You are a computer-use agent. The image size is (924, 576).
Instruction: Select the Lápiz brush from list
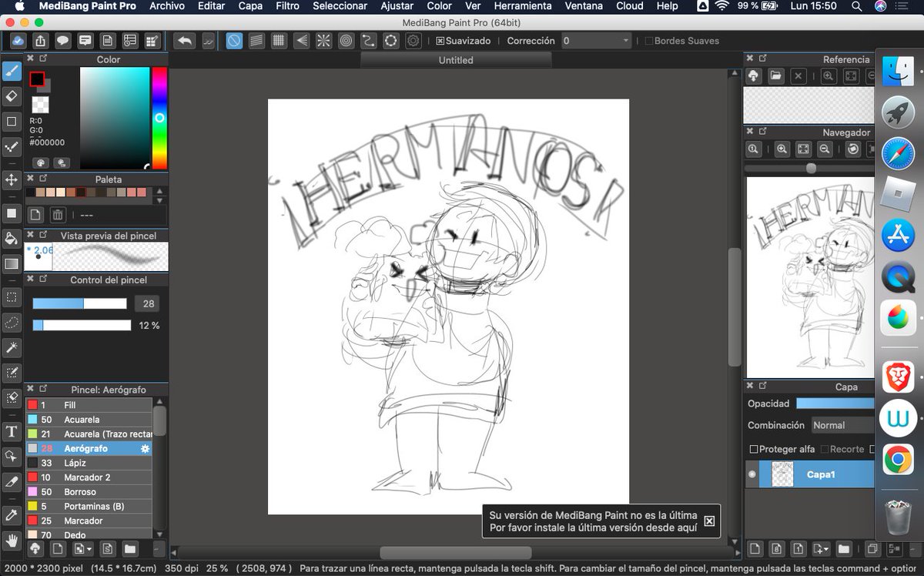click(75, 463)
